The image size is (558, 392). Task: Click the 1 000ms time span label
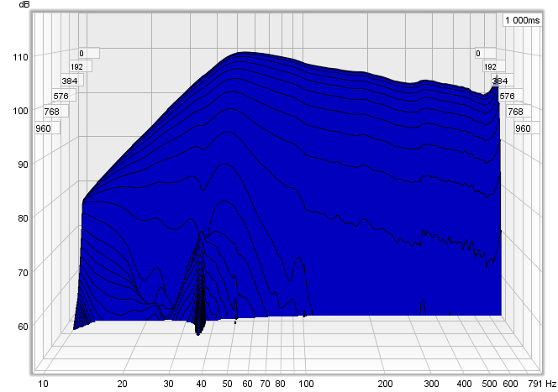click(522, 19)
